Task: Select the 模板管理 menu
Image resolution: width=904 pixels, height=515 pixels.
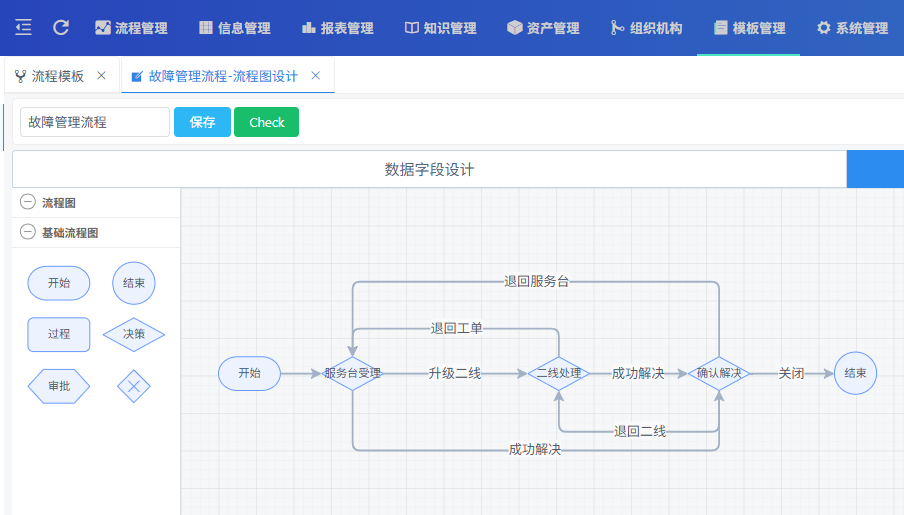Action: [x=749, y=28]
